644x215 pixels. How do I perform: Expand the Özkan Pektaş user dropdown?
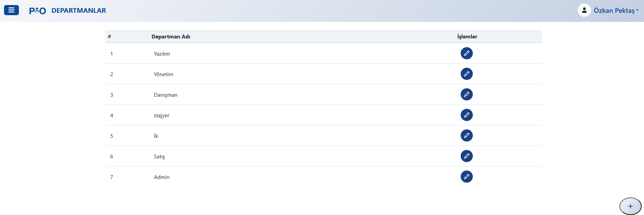(x=616, y=10)
